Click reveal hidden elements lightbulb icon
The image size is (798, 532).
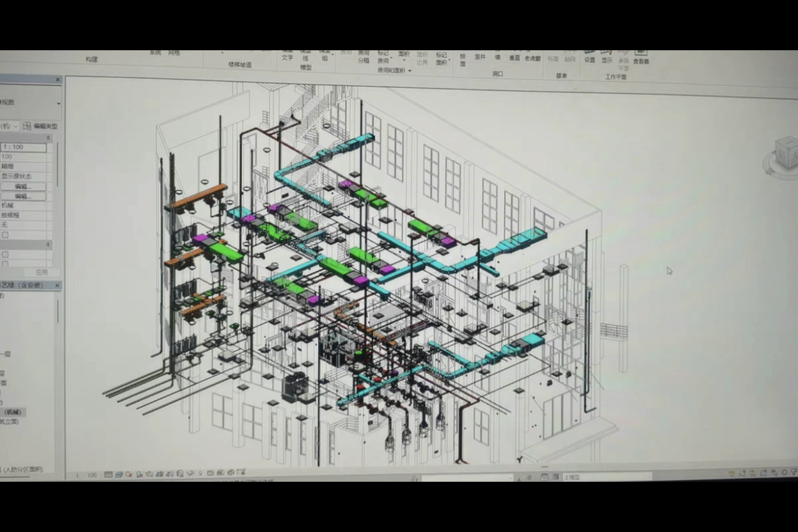200,473
